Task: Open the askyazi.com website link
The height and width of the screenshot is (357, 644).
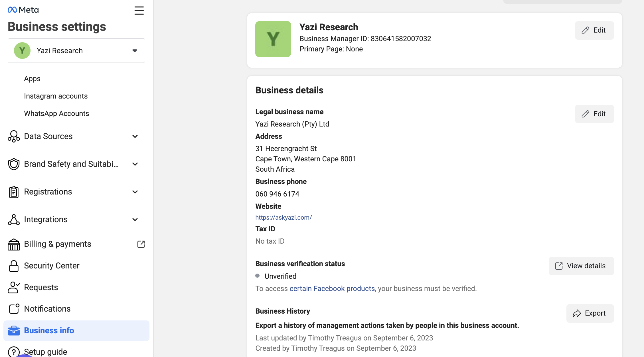Action: pos(283,218)
